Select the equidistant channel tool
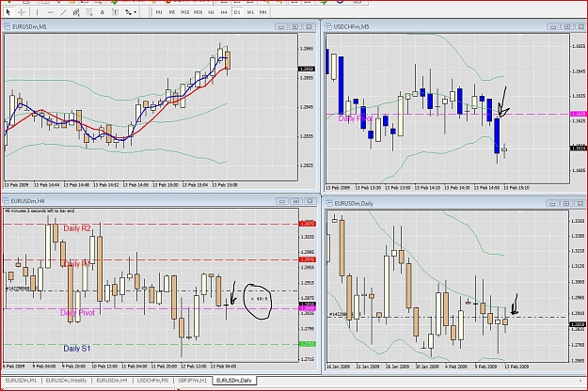 76,12
